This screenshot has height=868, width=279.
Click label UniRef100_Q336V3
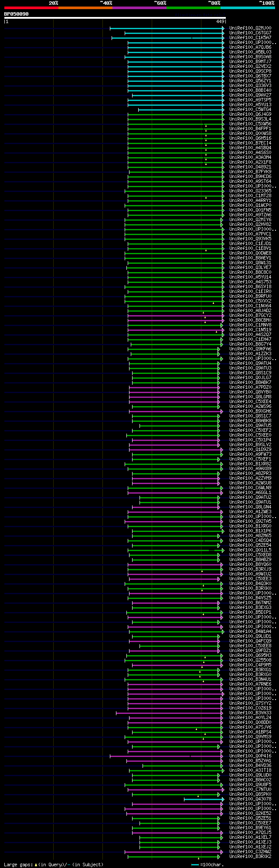[x=250, y=85]
